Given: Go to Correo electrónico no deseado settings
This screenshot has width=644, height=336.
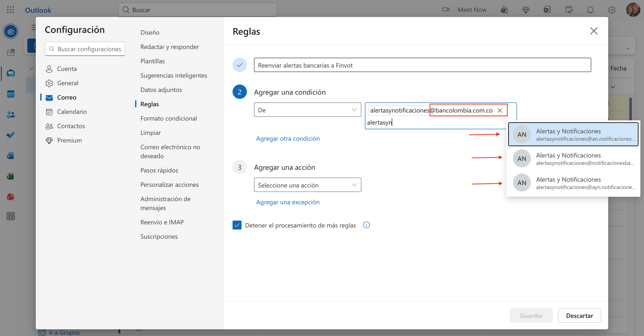Looking at the screenshot, I should pyautogui.click(x=170, y=151).
